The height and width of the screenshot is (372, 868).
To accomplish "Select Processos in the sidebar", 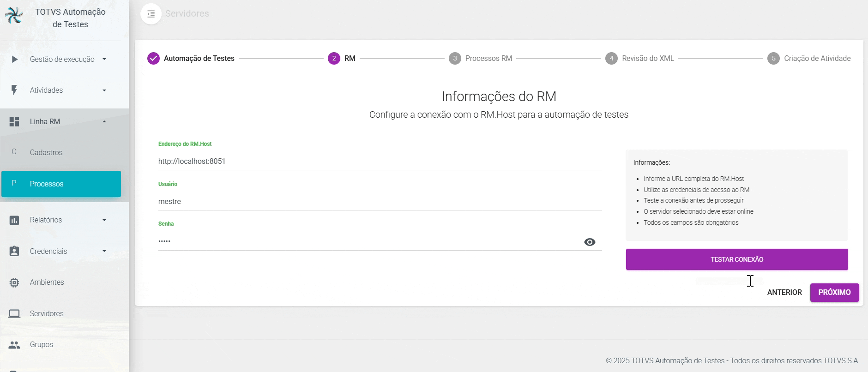I will (x=61, y=184).
